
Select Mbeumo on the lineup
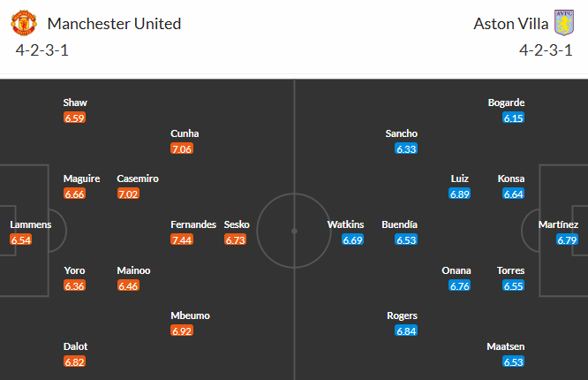tap(190, 315)
